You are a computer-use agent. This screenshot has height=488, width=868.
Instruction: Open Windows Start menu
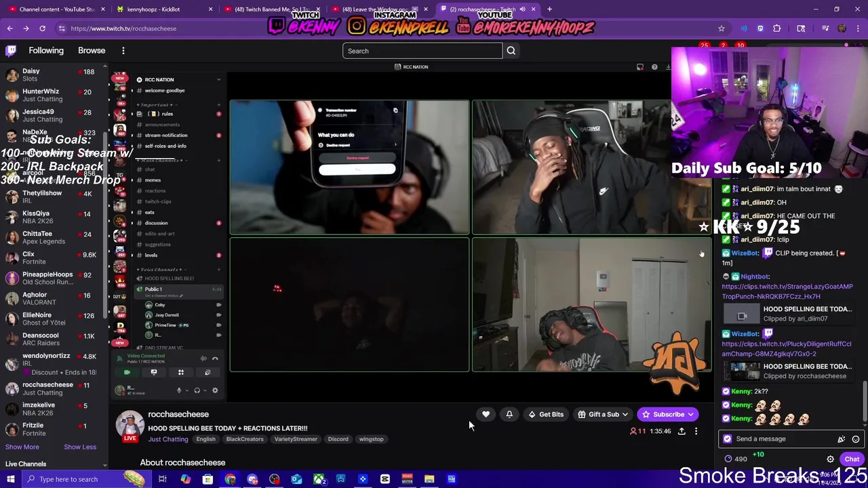pos(10,479)
